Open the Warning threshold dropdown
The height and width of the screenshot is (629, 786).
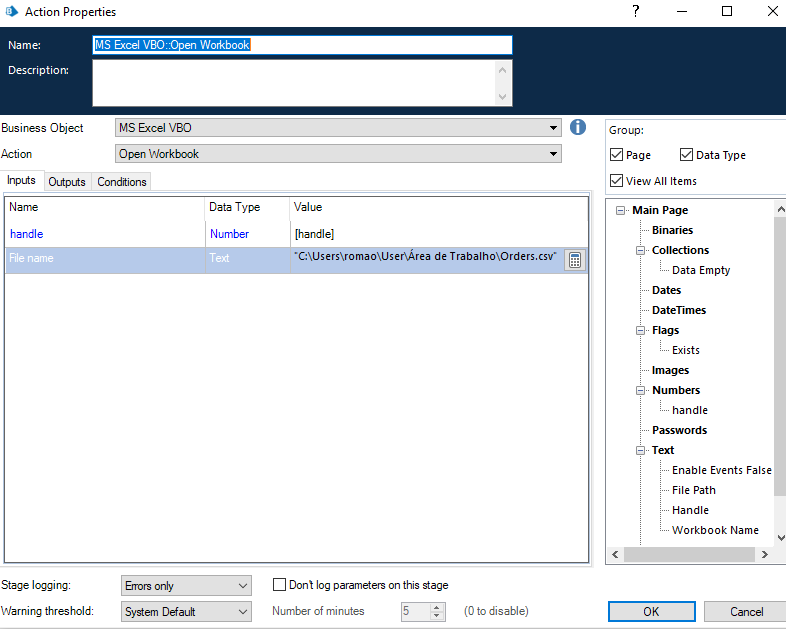[244, 612]
